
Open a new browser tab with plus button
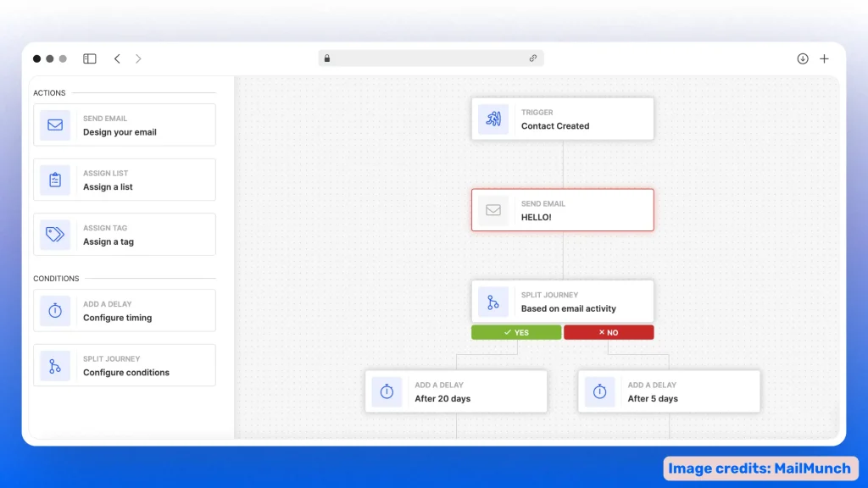tap(824, 58)
